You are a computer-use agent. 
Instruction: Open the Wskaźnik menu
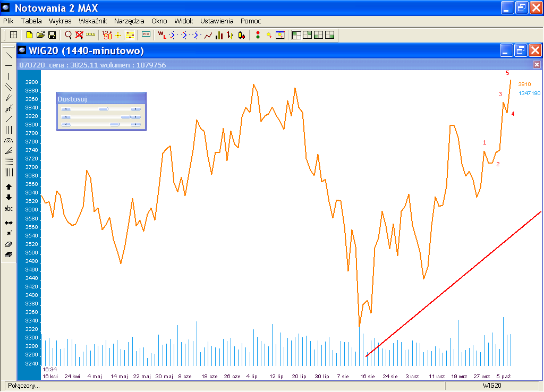92,21
